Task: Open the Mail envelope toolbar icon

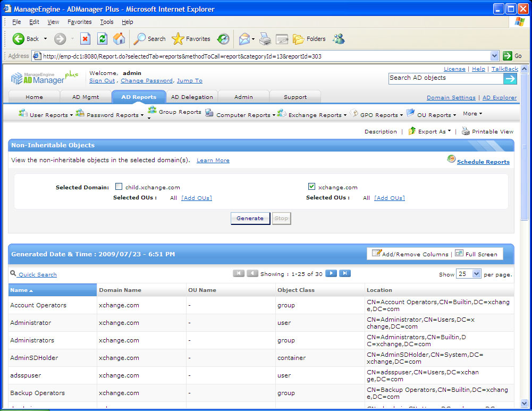Action: click(x=244, y=39)
